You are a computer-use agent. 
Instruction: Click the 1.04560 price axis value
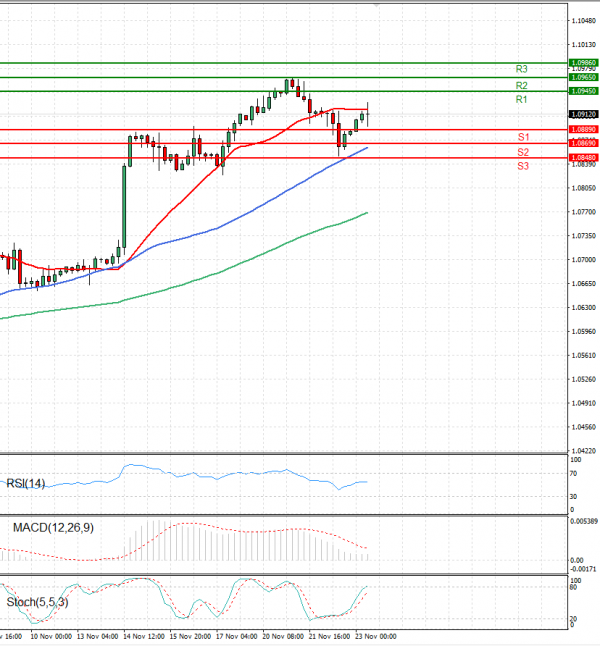click(x=584, y=427)
